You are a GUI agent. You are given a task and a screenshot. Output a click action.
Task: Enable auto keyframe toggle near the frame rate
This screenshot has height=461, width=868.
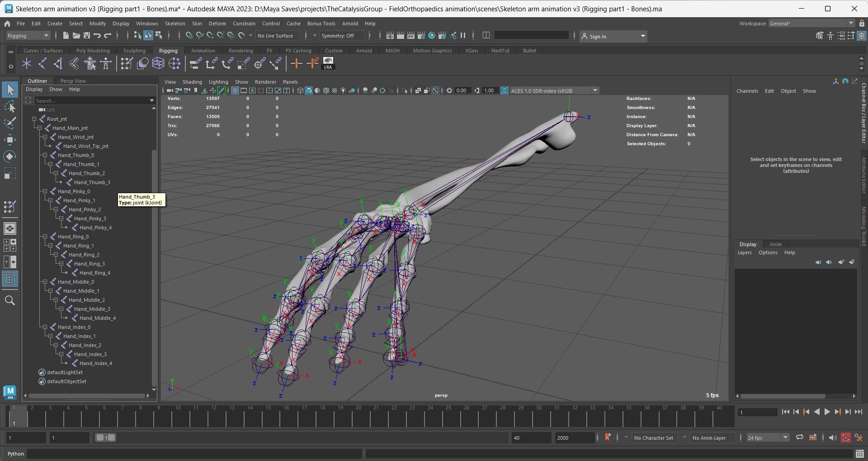click(846, 437)
